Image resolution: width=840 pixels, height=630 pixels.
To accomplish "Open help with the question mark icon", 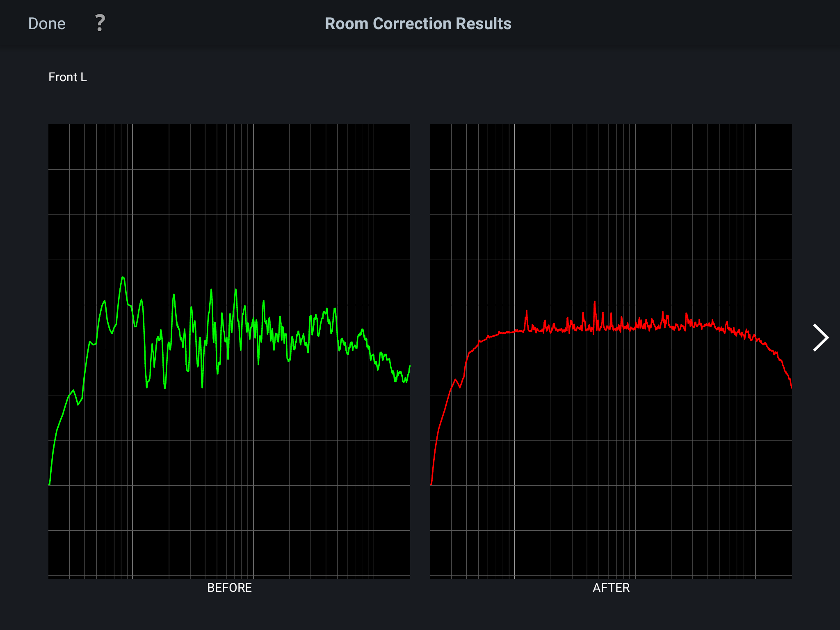I will tap(100, 23).
